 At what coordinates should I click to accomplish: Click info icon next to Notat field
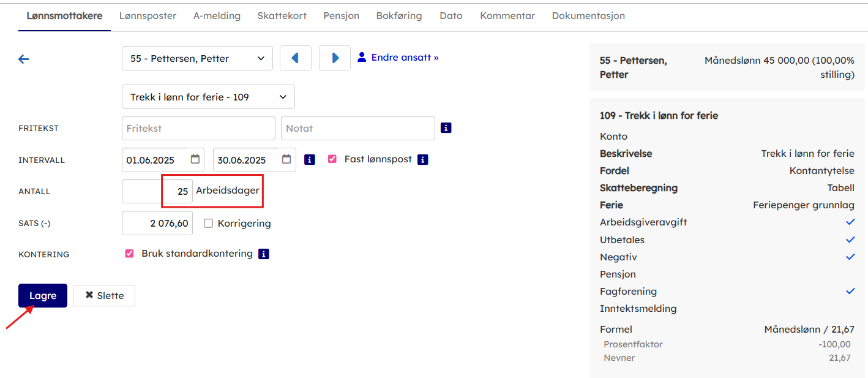[446, 128]
